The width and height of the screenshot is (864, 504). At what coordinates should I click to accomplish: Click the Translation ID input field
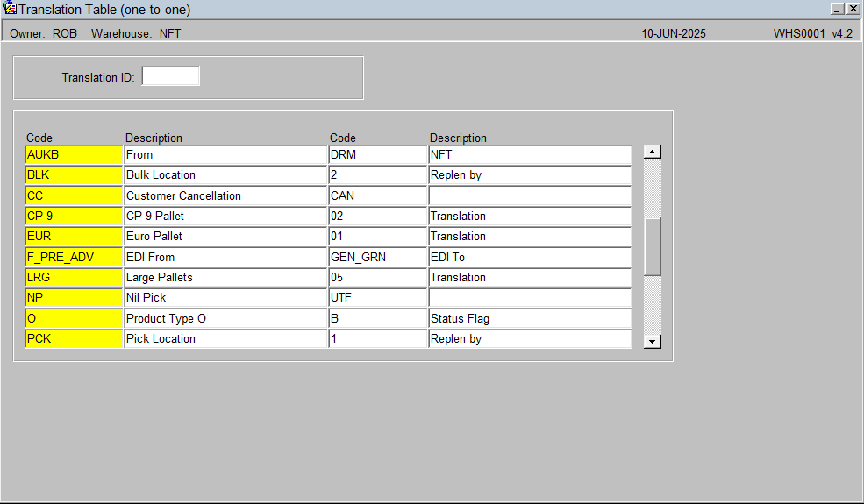click(x=171, y=76)
